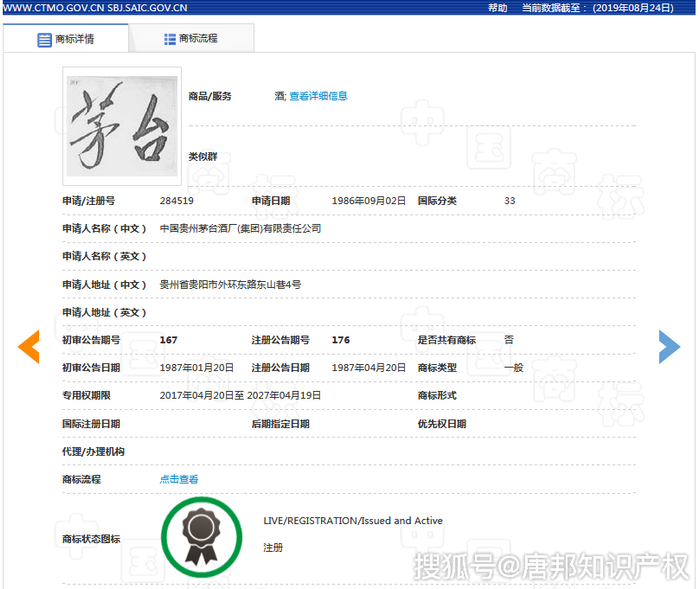
Task: Click 帮助 in the top bar
Action: [497, 8]
